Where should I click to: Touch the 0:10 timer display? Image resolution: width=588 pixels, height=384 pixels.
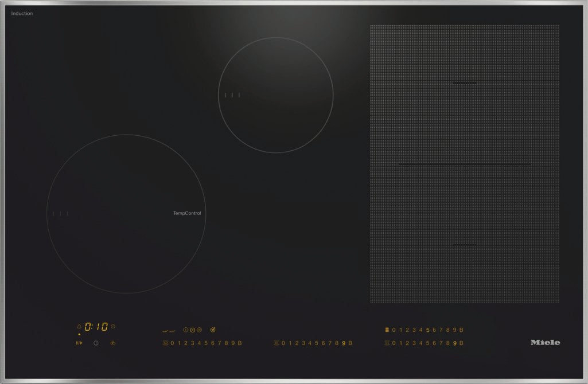(x=96, y=327)
